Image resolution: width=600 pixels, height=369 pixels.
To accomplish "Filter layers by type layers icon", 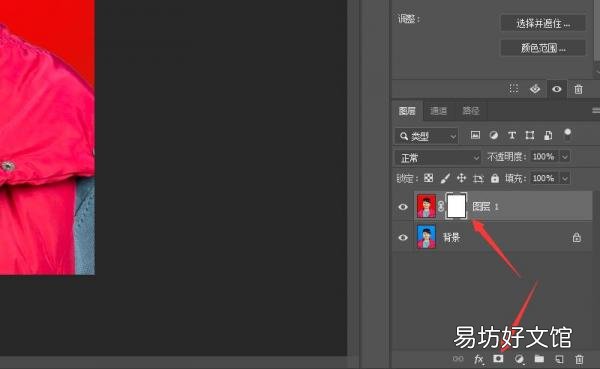I will [x=512, y=135].
